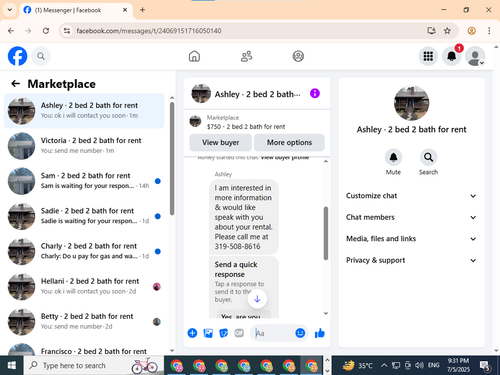Select the Ashley conversation in the list
The width and height of the screenshot is (500, 375).
84,111
